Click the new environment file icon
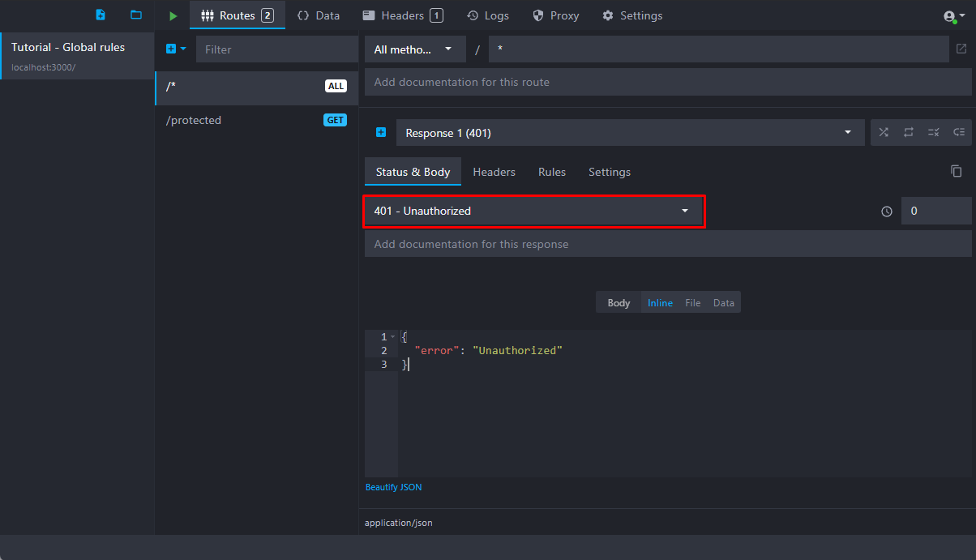Image resolution: width=976 pixels, height=560 pixels. coord(101,15)
